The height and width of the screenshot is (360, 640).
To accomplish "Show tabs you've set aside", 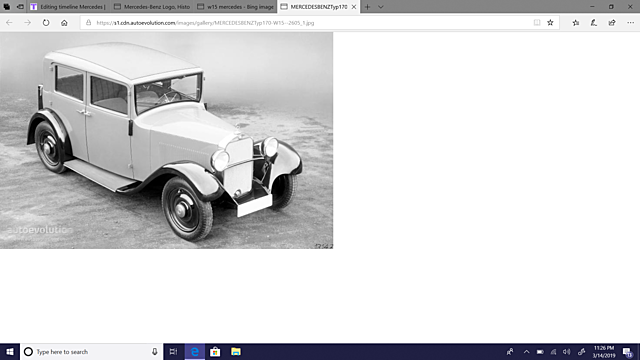I will click(x=7, y=7).
